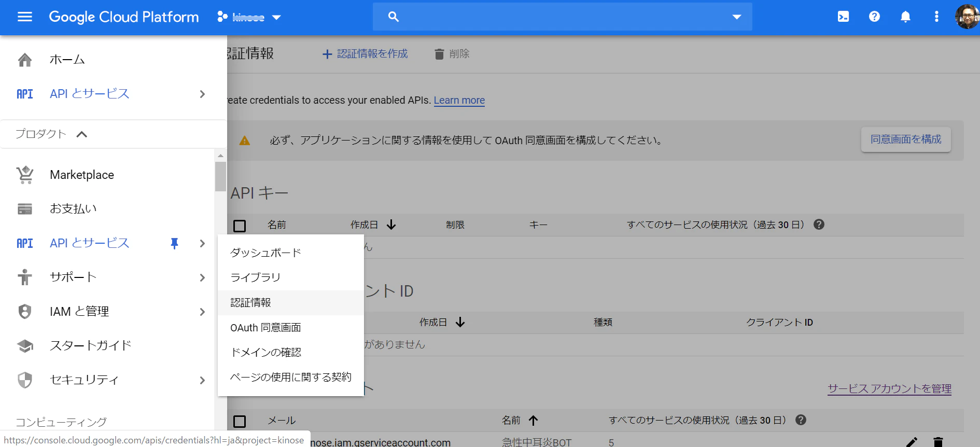980x447 pixels.
Task: Expand IAM と管理 submenu chevron
Action: 202,312
